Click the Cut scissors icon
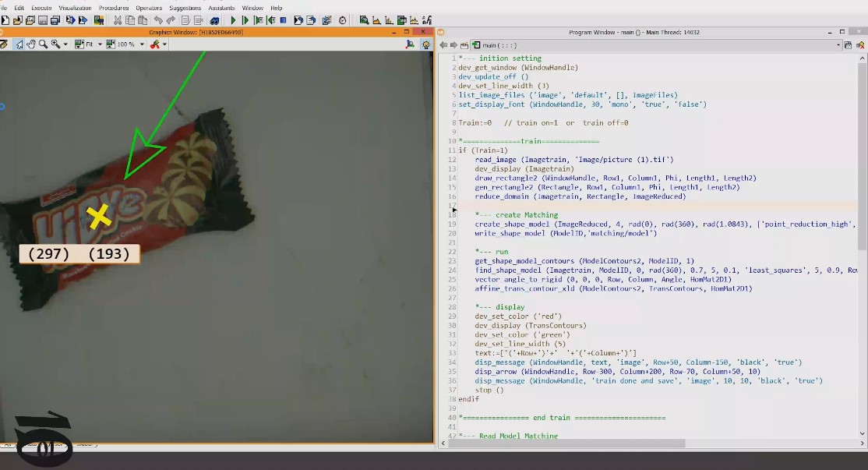The width and height of the screenshot is (868, 470). (x=118, y=20)
